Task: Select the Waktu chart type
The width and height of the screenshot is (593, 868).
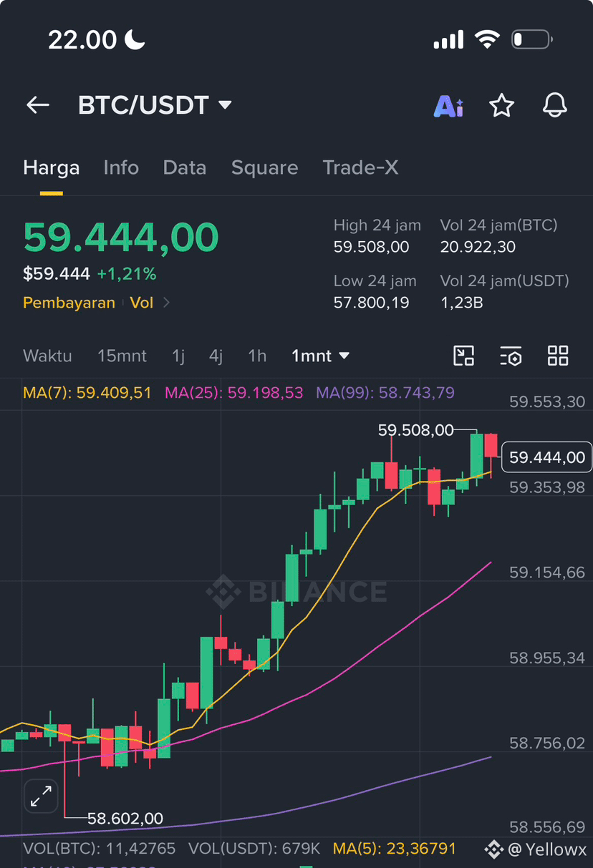Action: click(47, 356)
